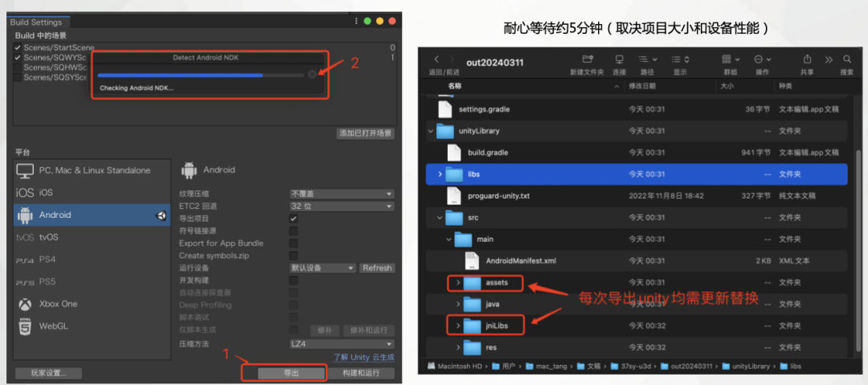Open Finder search magnifier
This screenshot has height=385, width=868.
847,59
